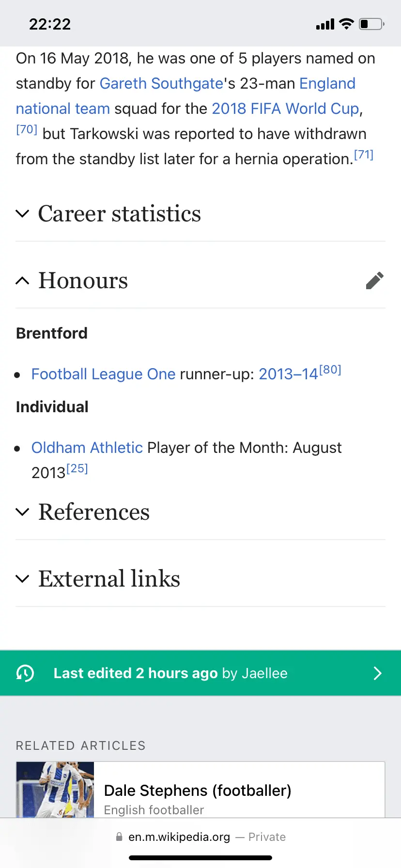The image size is (401, 868).
Task: Collapse the Honours section
Action: (x=83, y=280)
